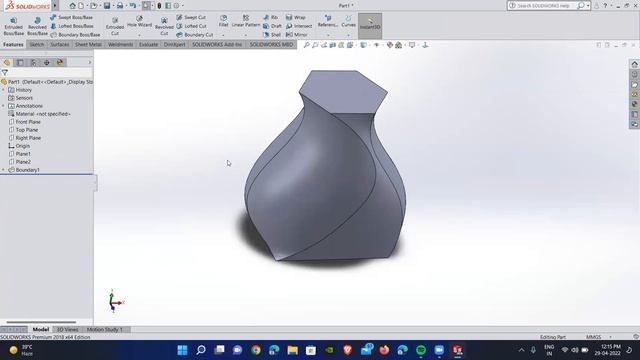Choose the Boundary Cut command
Image resolution: width=640 pixels, height=360 pixels.
point(195,35)
